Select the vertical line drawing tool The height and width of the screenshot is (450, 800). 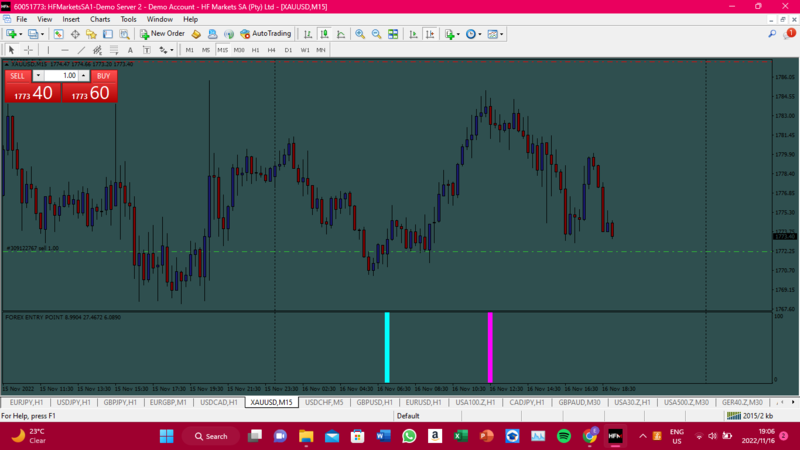click(47, 50)
